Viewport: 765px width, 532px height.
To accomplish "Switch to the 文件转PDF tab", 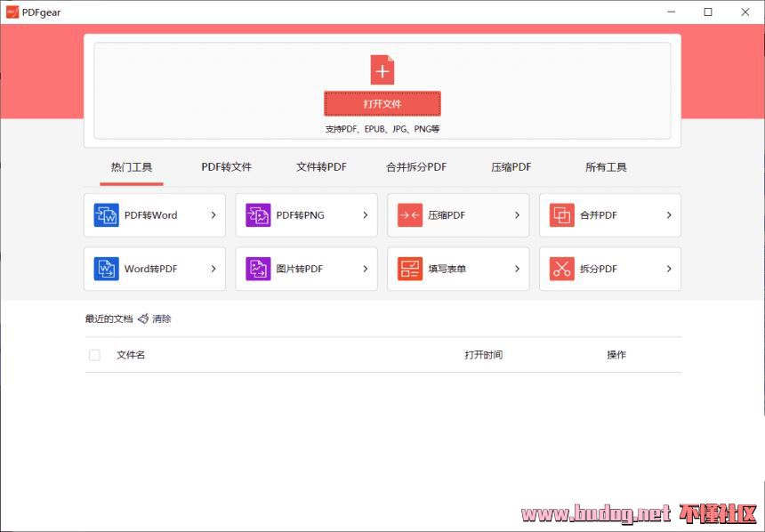I will (321, 167).
